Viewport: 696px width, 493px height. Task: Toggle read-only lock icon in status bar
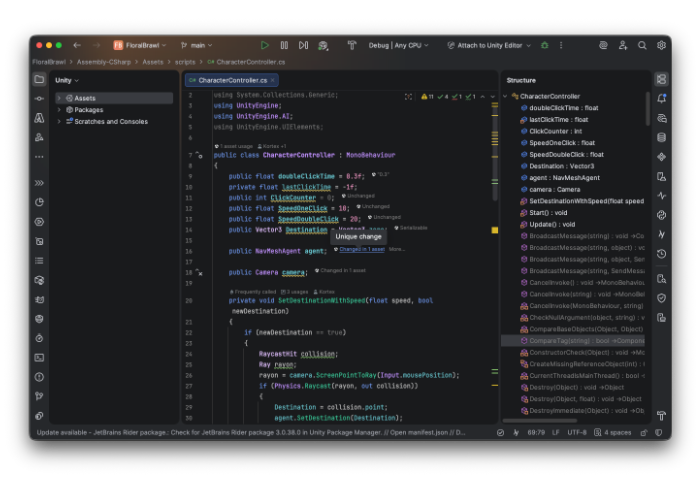[x=644, y=433]
